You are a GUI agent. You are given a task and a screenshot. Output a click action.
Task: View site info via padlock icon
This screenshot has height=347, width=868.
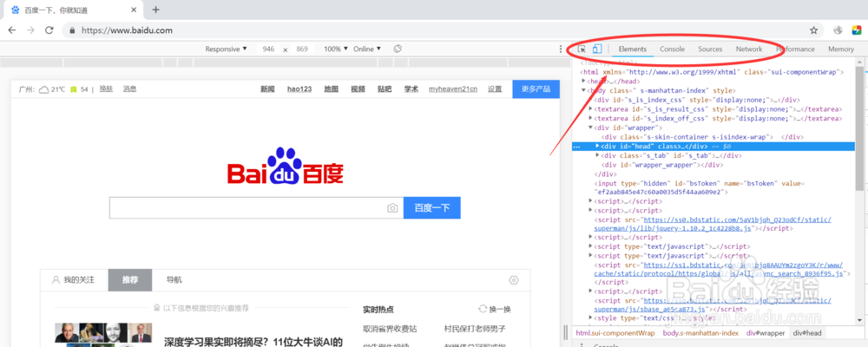pos(72,30)
